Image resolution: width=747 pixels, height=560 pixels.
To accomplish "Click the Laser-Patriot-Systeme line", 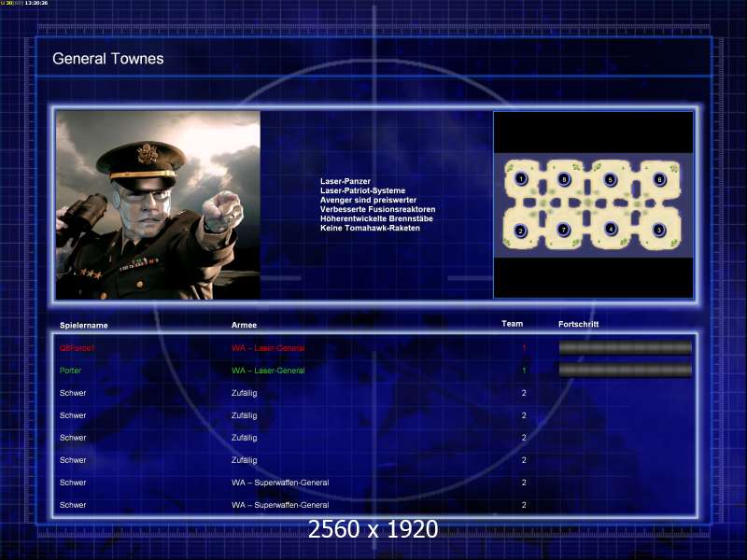I will (x=363, y=190).
